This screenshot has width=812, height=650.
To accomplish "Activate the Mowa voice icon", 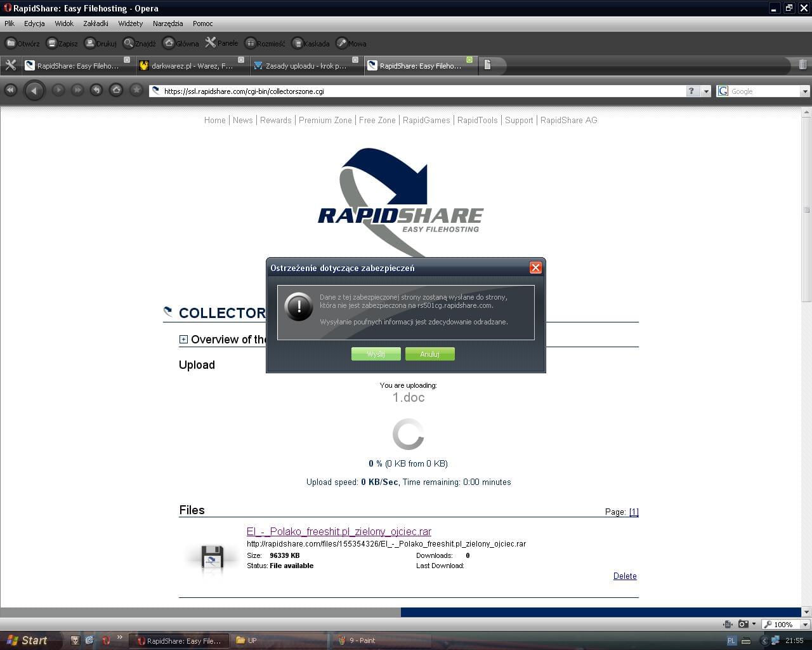I will click(341, 43).
